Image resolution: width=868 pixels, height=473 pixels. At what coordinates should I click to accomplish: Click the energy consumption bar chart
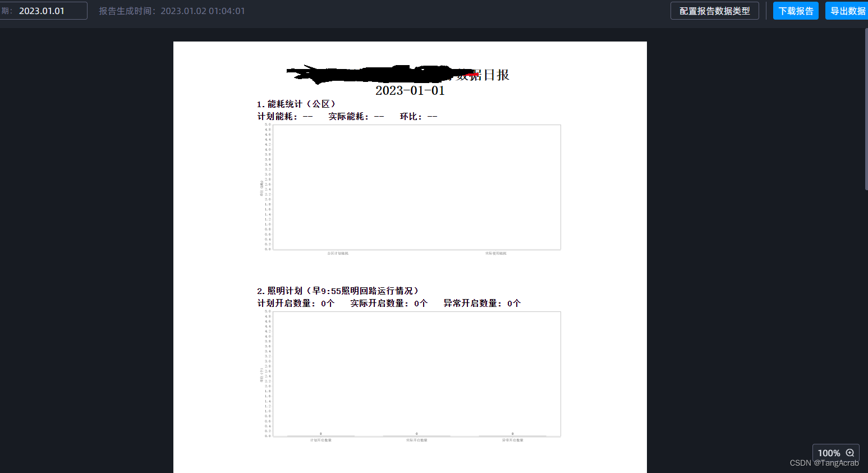[x=410, y=190]
